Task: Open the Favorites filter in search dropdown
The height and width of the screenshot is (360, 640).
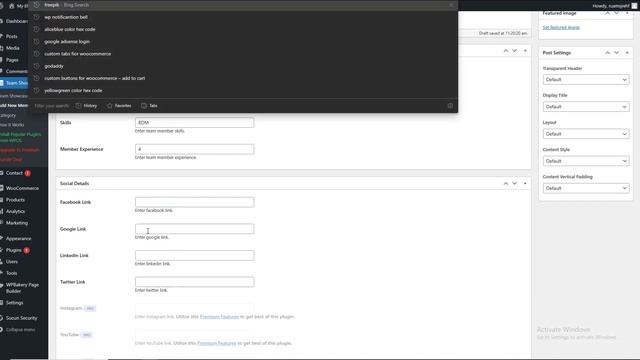Action: point(119,106)
